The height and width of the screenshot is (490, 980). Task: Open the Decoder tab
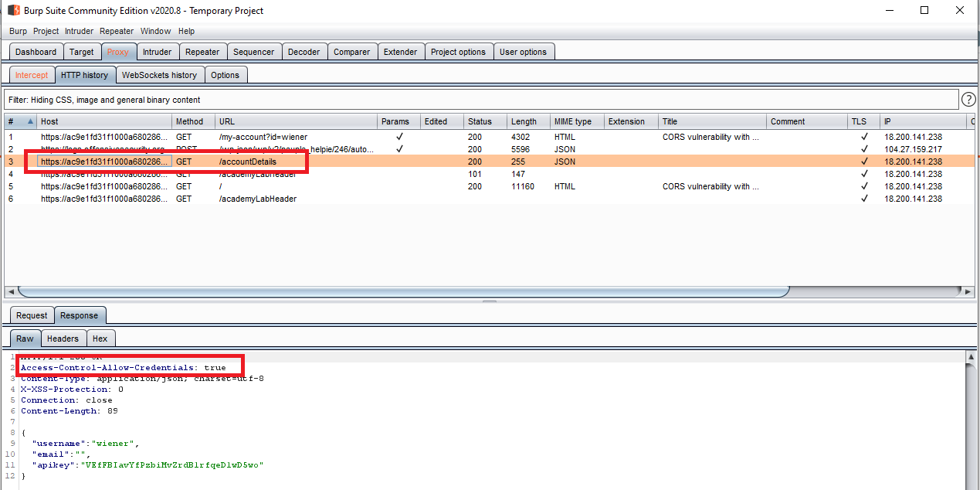click(304, 52)
